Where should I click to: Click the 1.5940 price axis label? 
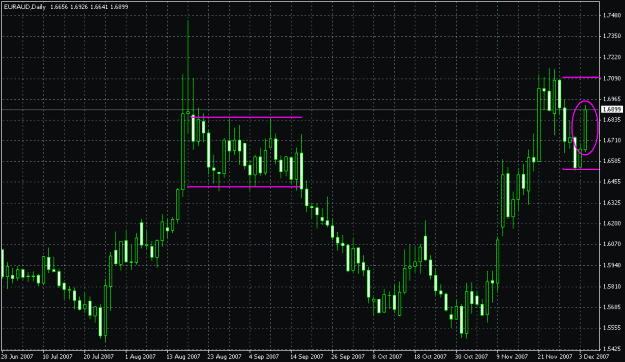point(612,265)
